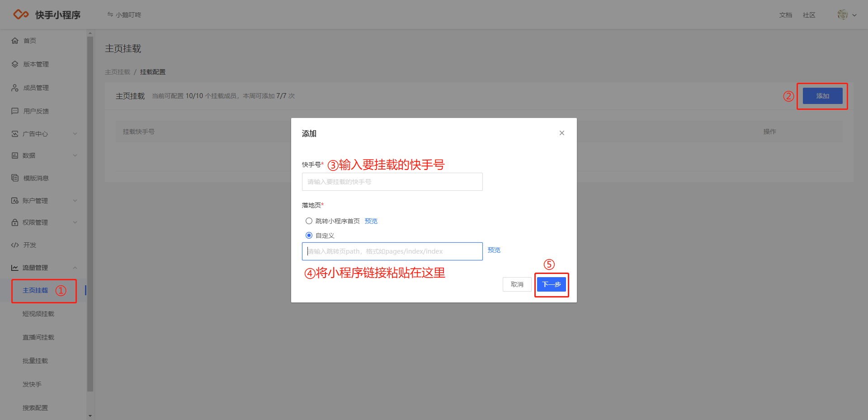Select the 跳转小程序首页 radio option
Screen dimensions: 868x420
[309, 221]
